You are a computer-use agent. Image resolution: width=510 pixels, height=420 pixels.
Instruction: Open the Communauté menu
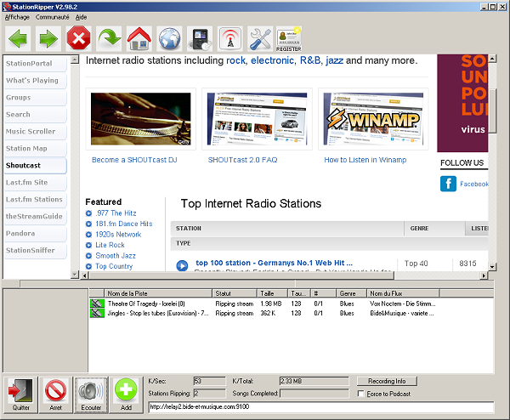53,17
